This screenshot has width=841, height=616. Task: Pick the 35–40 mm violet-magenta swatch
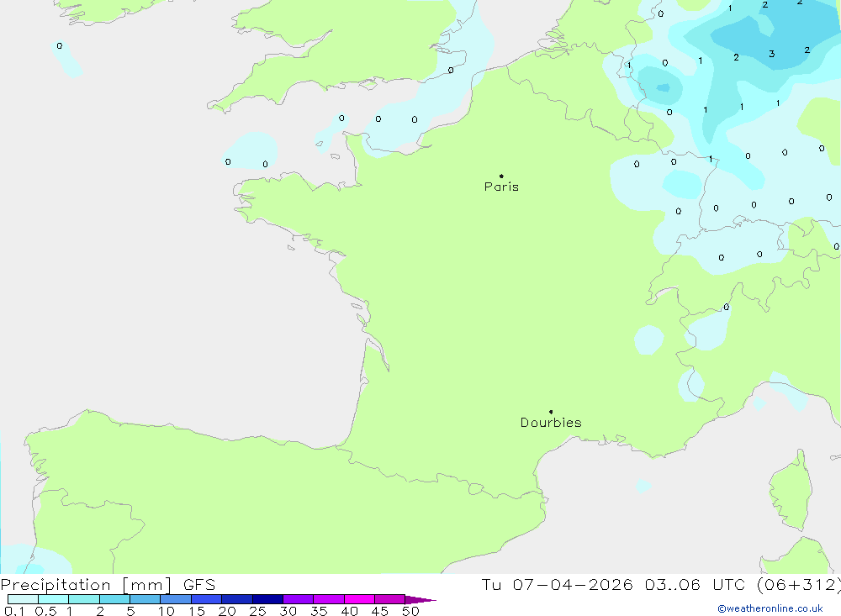pyautogui.click(x=329, y=599)
